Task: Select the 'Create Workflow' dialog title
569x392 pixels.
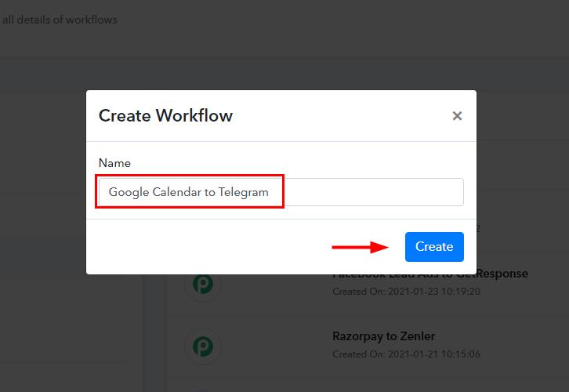Action: tap(166, 116)
